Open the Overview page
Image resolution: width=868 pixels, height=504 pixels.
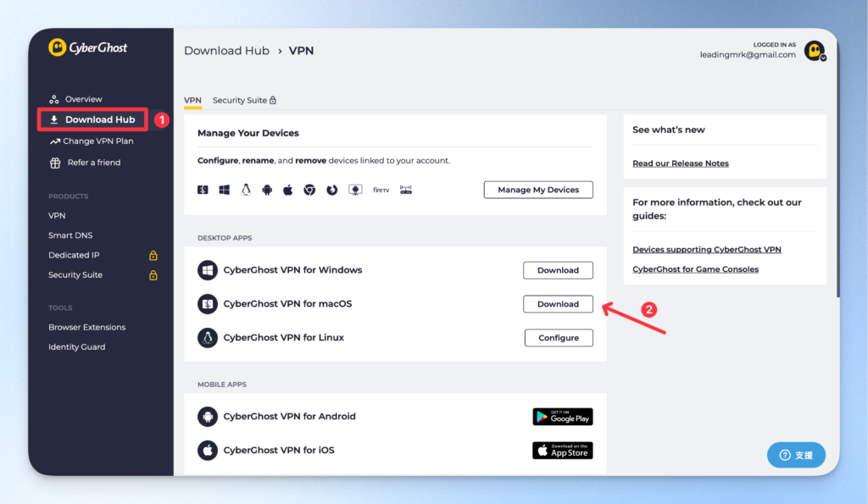83,99
